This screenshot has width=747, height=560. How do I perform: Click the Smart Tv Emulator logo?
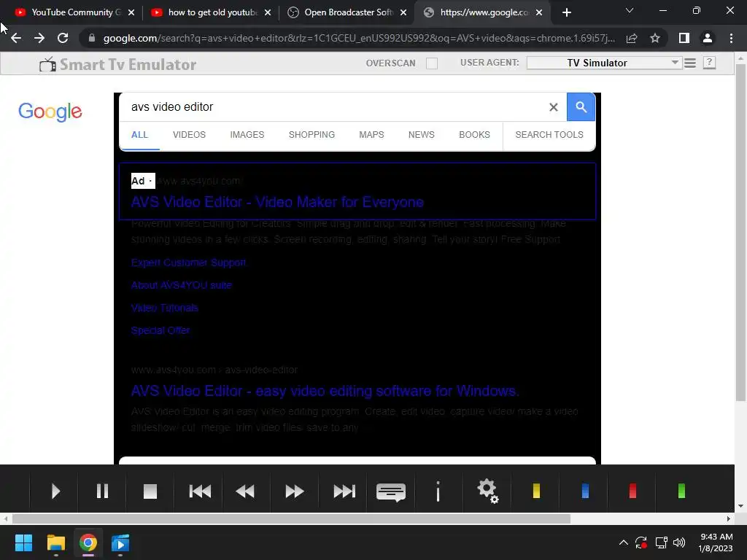(x=117, y=64)
